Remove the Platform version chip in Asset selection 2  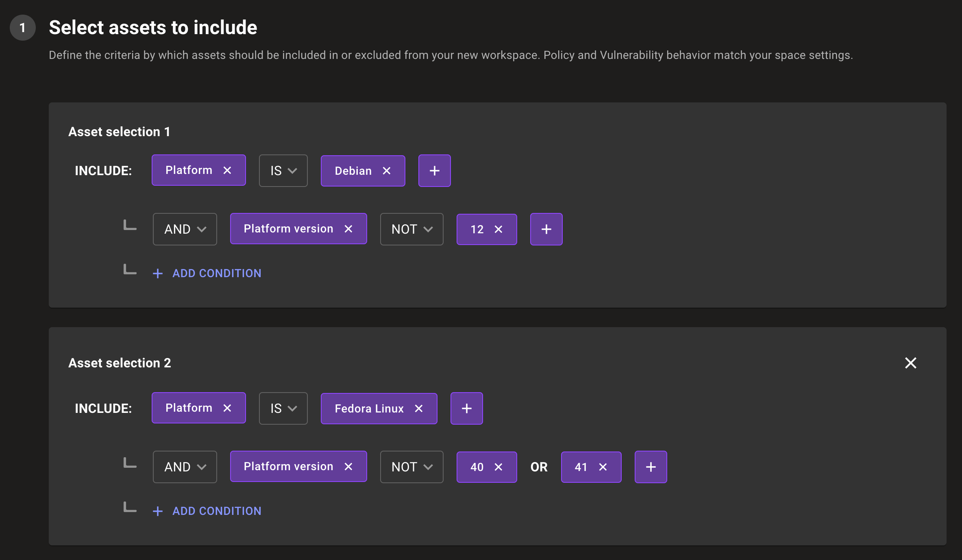click(x=348, y=467)
